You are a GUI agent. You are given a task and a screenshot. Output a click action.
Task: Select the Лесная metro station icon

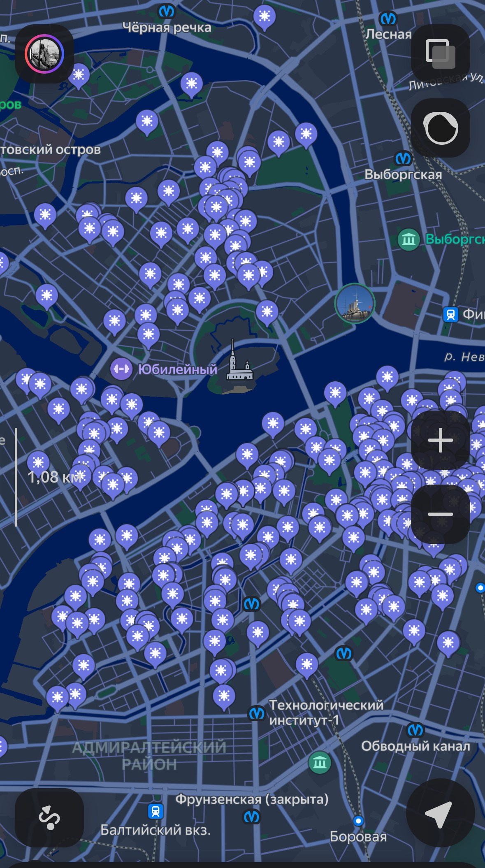click(388, 19)
